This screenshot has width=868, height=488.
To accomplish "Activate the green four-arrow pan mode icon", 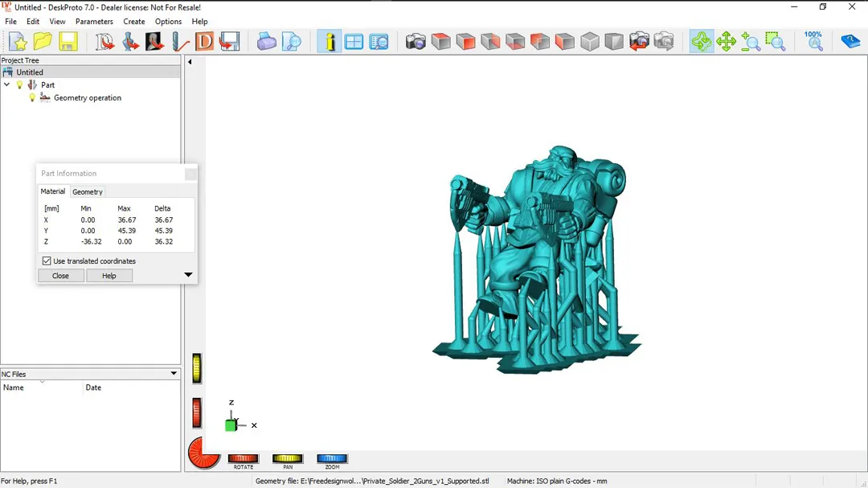I will pyautogui.click(x=726, y=42).
